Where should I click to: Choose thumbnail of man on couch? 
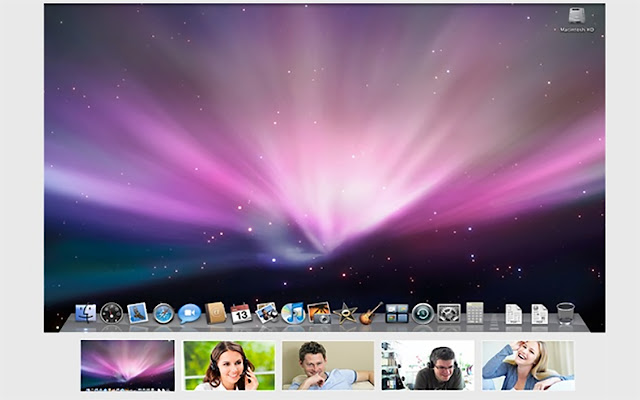pos(327,365)
